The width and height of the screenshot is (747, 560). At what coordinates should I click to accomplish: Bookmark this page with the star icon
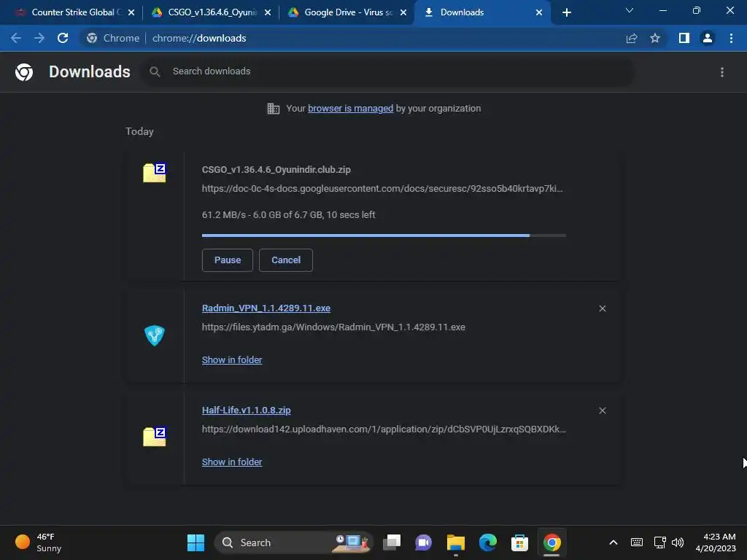(655, 38)
